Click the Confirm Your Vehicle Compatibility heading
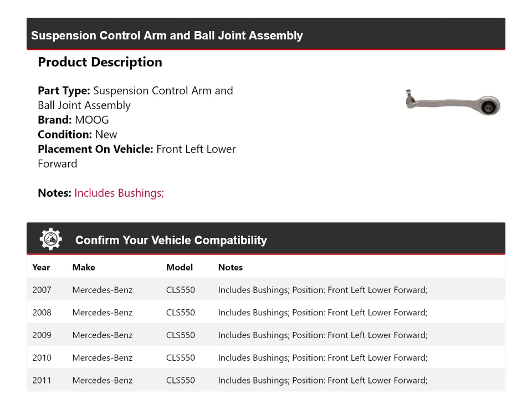This screenshot has width=532, height=409. (x=171, y=241)
